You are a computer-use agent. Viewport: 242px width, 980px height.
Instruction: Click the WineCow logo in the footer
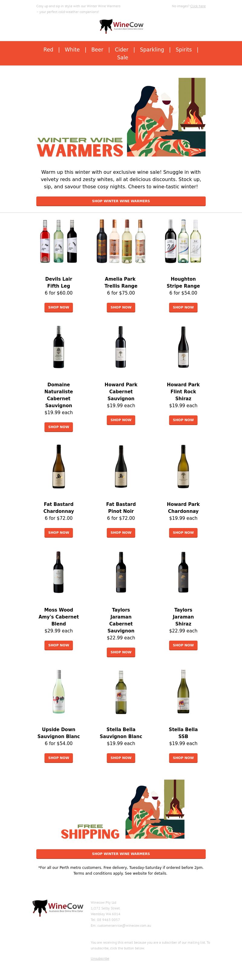click(58, 908)
